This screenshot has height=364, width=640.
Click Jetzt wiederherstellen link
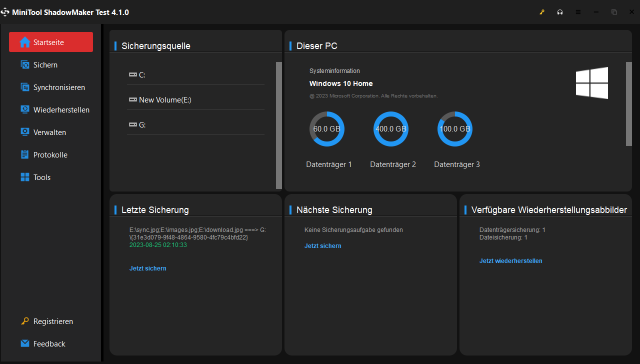(511, 261)
